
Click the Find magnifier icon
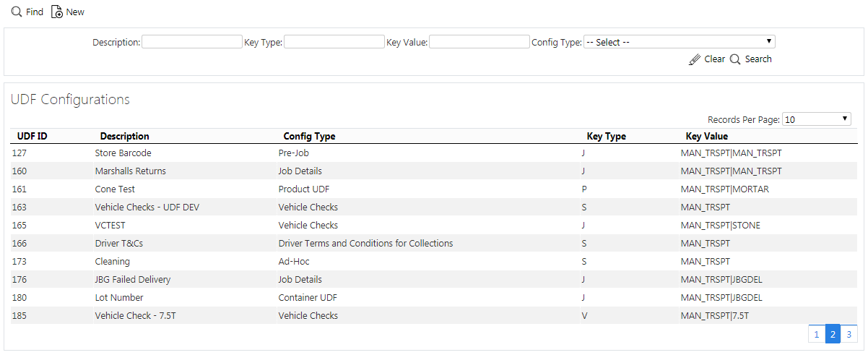tap(17, 12)
